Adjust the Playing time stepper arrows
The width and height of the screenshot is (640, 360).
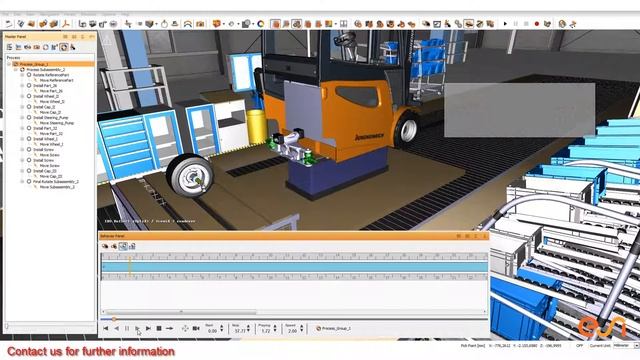[x=275, y=328]
